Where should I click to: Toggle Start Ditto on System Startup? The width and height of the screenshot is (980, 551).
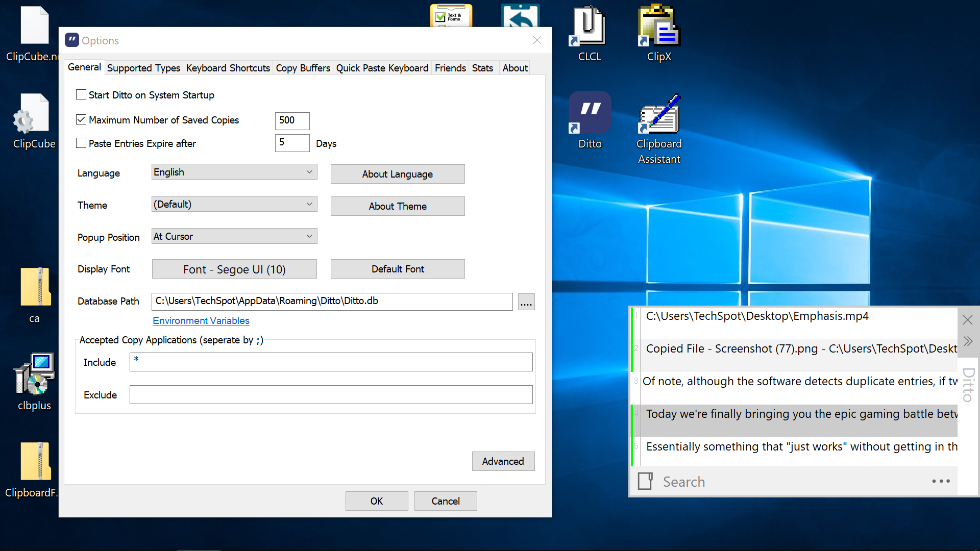click(x=80, y=94)
